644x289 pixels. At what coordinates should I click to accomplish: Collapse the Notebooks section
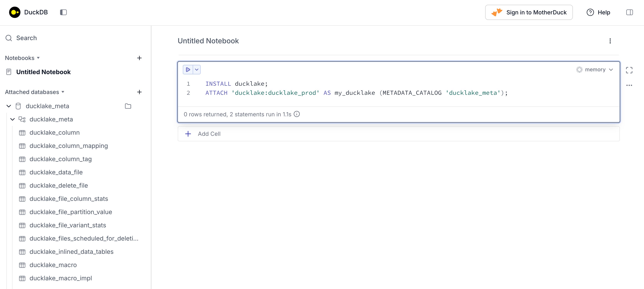pyautogui.click(x=23, y=58)
